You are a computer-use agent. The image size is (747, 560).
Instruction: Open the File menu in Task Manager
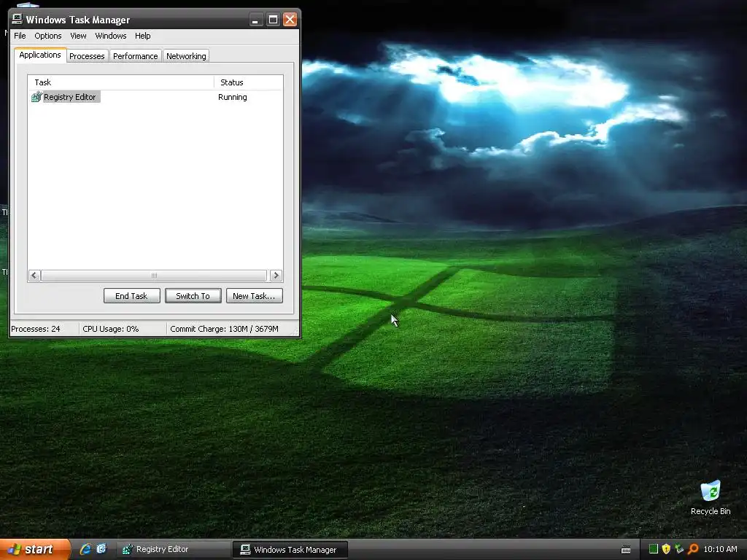(20, 36)
